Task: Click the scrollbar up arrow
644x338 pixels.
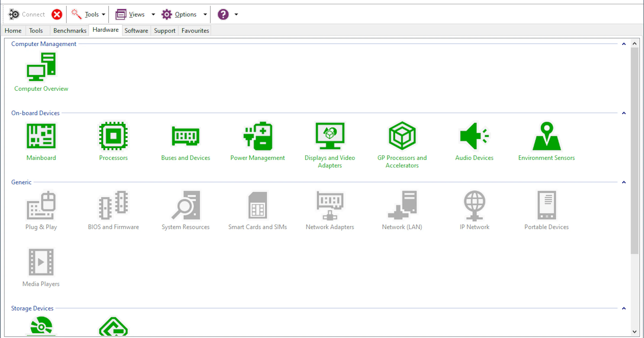Action: pos(635,43)
